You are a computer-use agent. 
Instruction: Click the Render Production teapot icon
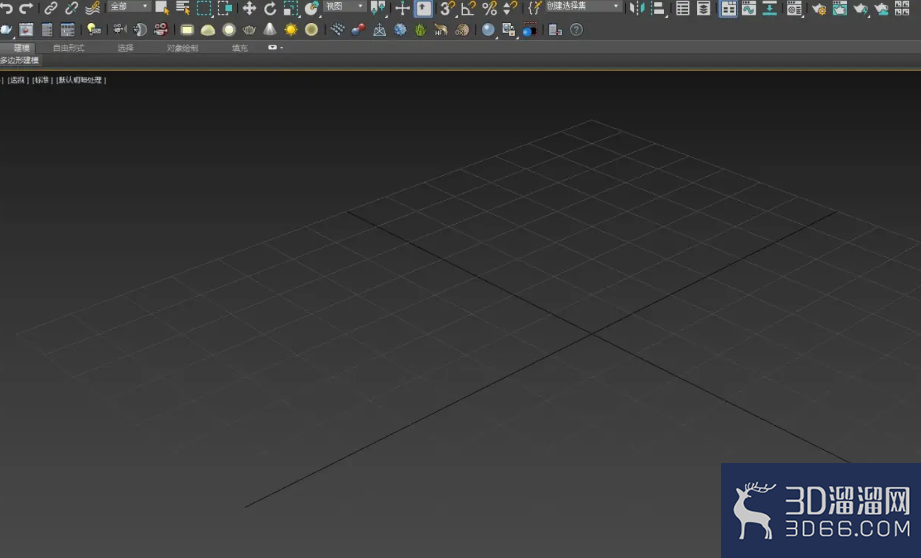point(861,8)
